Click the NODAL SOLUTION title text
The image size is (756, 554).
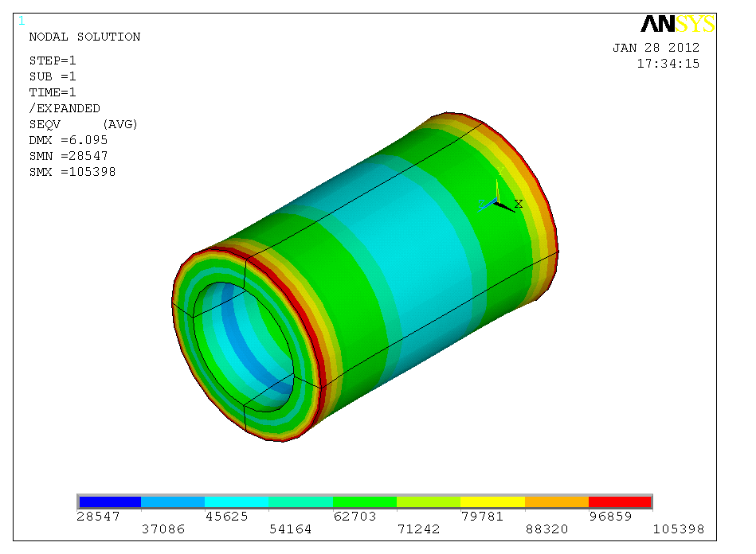(85, 37)
